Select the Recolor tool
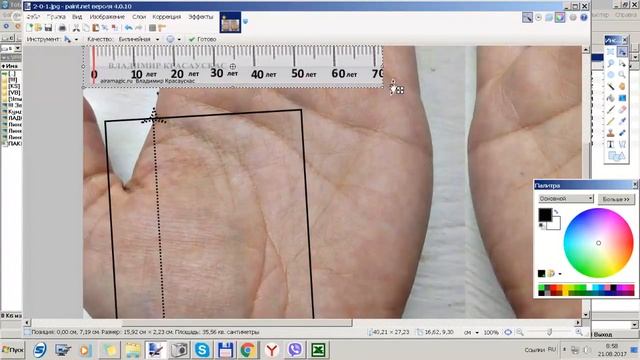Viewport: 640px width, 360px height. [x=622, y=133]
